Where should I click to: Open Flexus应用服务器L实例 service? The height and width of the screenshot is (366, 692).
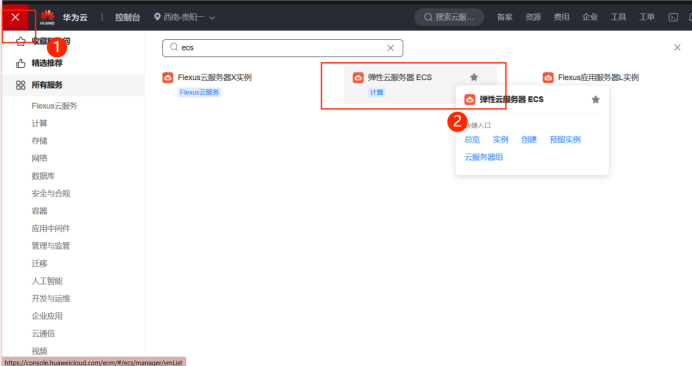coord(598,77)
